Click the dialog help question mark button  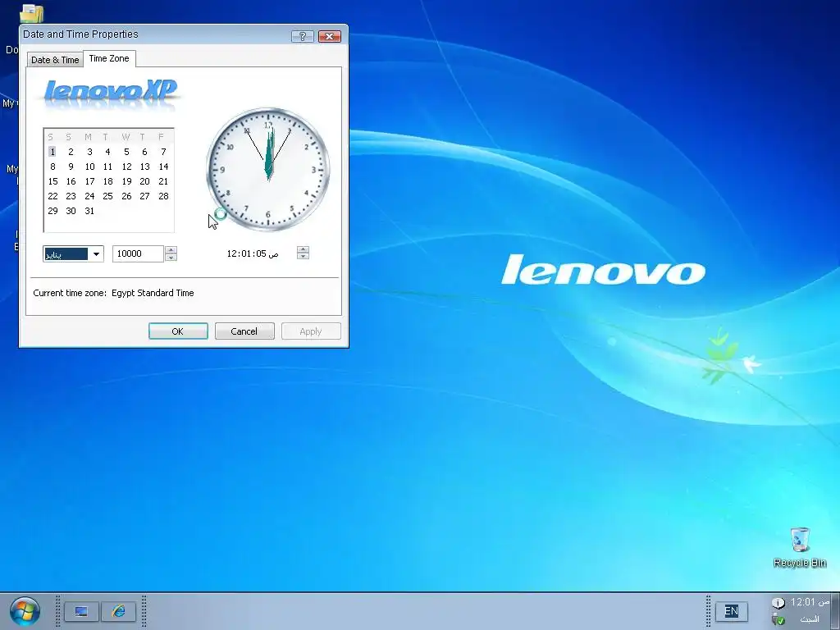pos(302,36)
